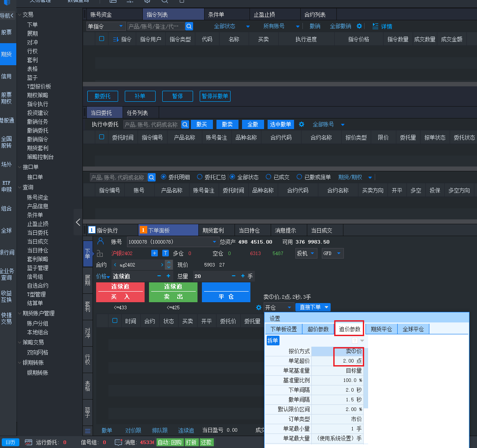The height and width of the screenshot is (448, 477).
Task: Select the 已撤或废单 radio button
Action: click(299, 177)
